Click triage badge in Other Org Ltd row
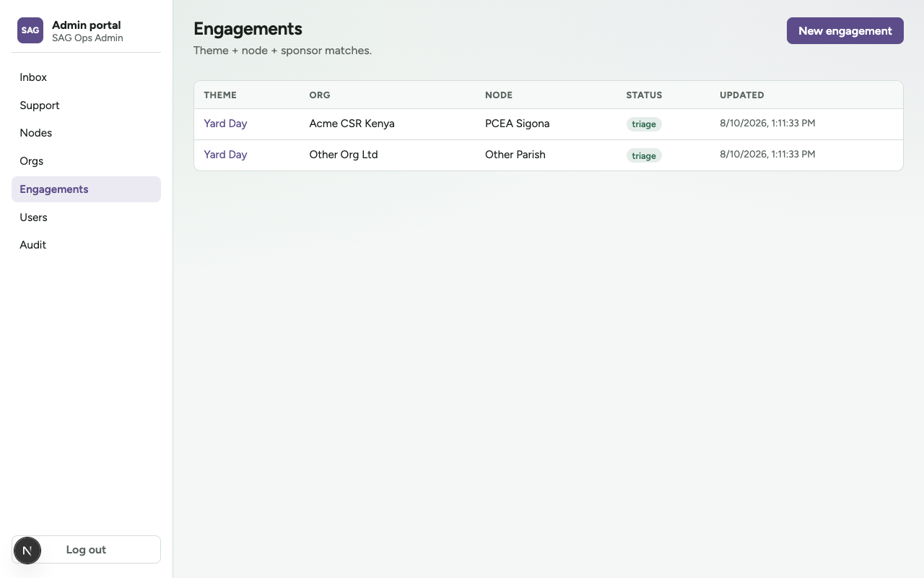 click(644, 155)
